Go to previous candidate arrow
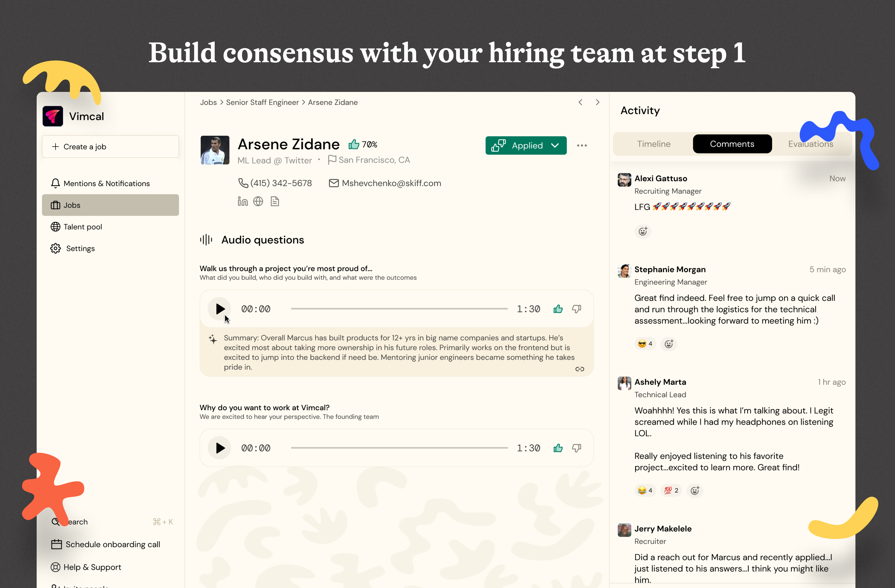Screen dimensions: 895x588 click(x=580, y=102)
